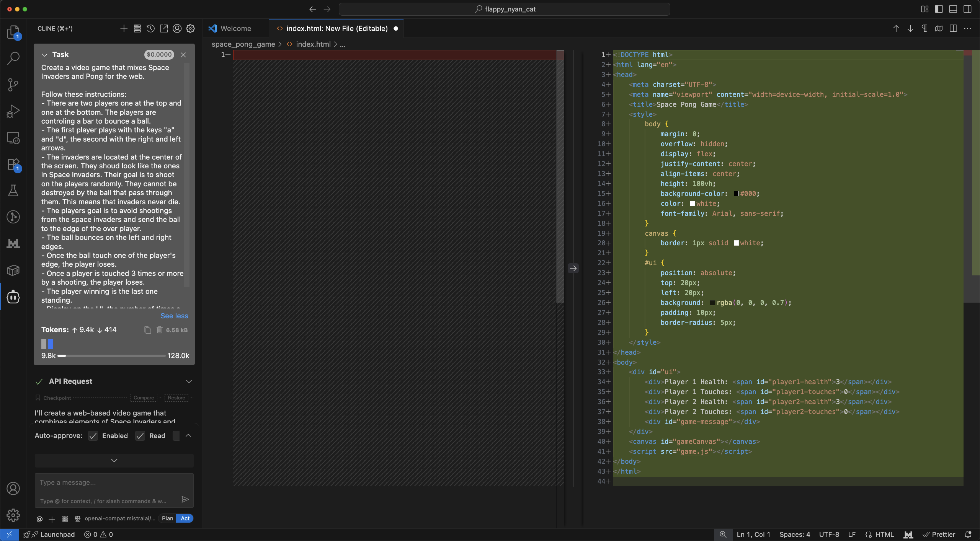Collapse the Task header chevron

tap(44, 55)
